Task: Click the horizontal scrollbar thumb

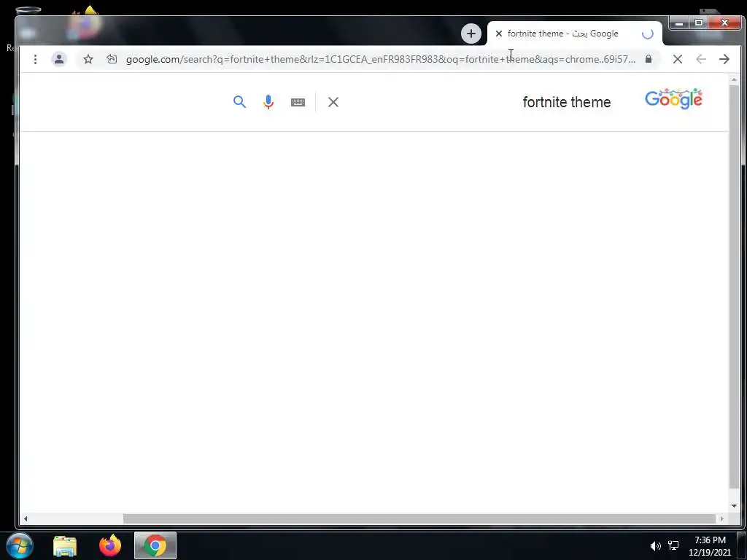Action: (419, 518)
